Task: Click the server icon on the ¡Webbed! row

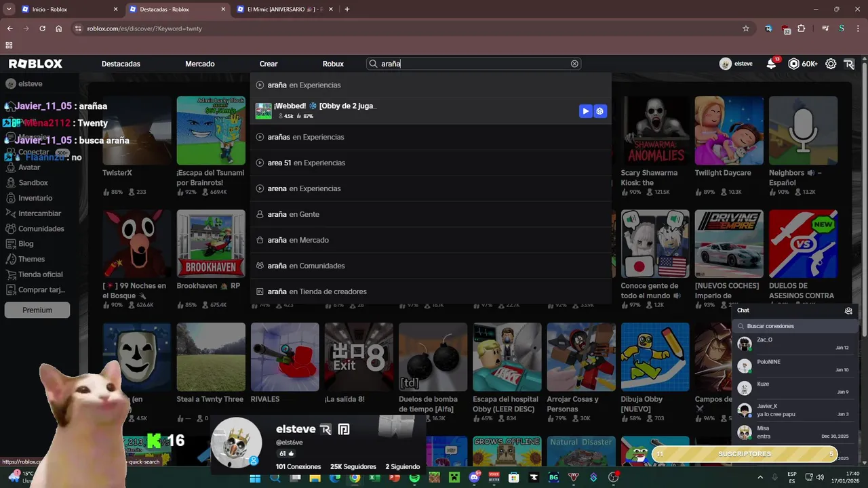Action: coord(599,111)
